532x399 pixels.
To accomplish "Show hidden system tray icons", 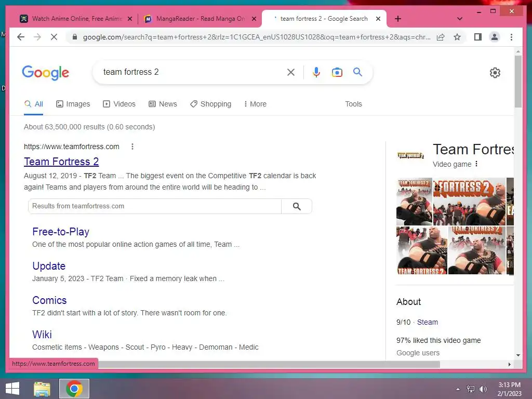I will pos(458,389).
